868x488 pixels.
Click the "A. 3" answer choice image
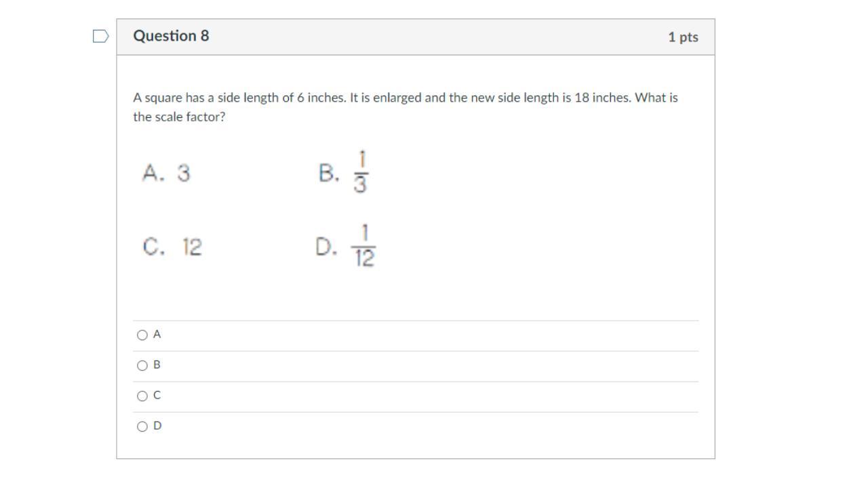tap(166, 174)
